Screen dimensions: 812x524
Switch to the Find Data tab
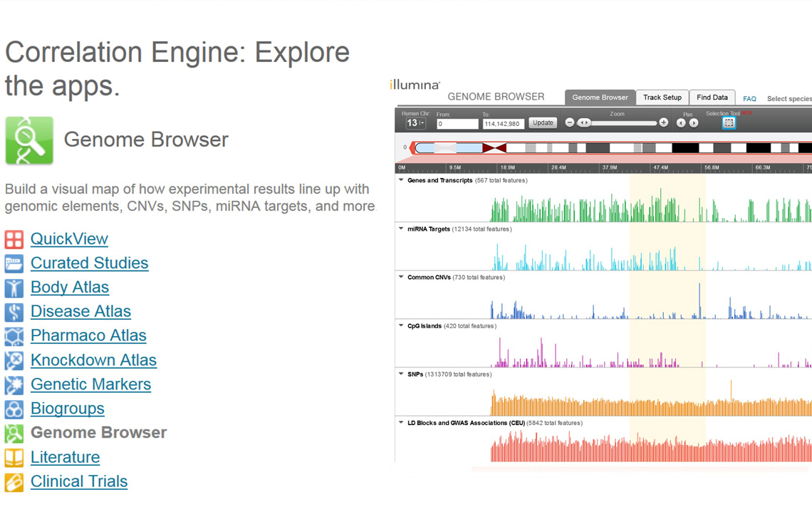click(712, 97)
